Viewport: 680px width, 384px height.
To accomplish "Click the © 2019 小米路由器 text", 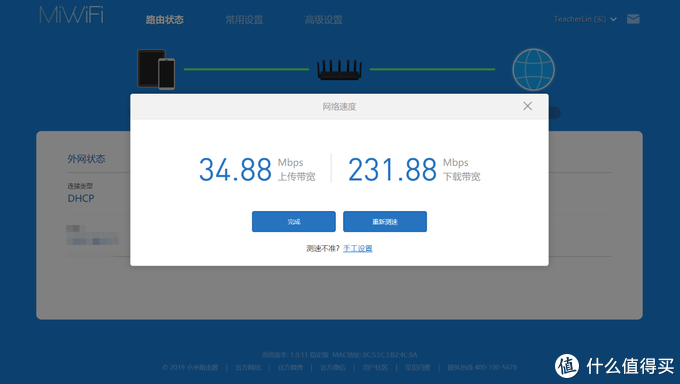I will coord(190,368).
